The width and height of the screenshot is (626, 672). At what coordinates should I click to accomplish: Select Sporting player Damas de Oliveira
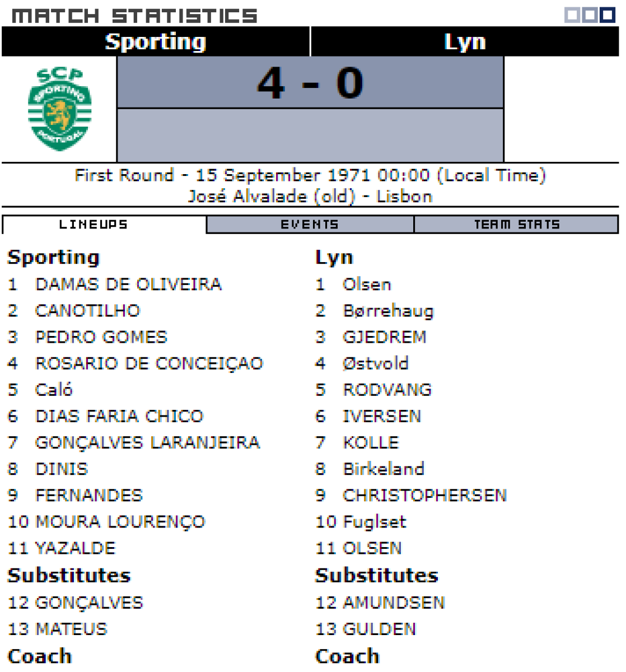(128, 284)
